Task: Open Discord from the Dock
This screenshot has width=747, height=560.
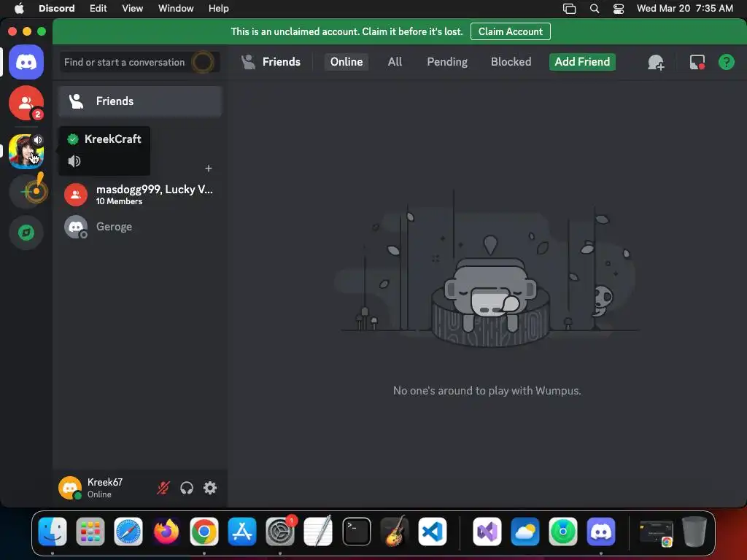Action: [601, 532]
